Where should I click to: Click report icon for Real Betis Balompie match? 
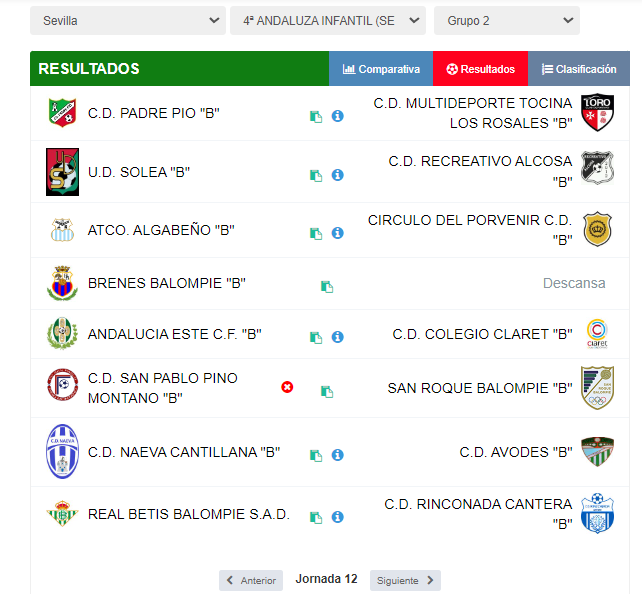pos(316,517)
